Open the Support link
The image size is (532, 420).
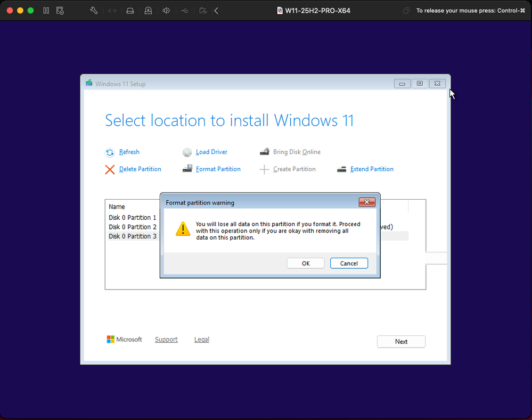tap(166, 339)
